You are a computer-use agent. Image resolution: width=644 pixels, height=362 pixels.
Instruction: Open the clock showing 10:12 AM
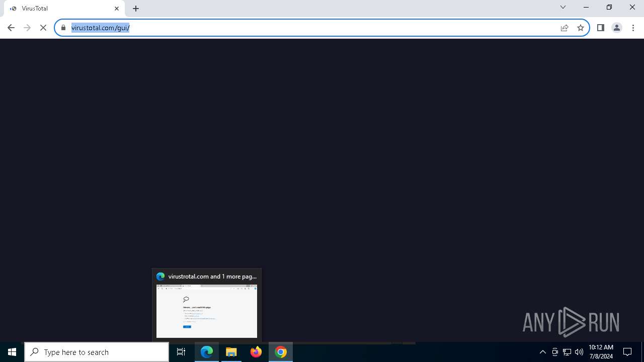[601, 352]
